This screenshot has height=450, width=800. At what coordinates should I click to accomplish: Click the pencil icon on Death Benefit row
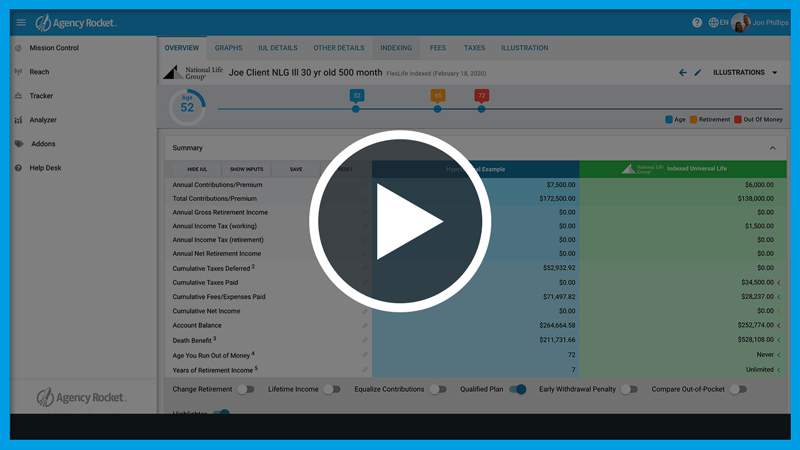[364, 340]
